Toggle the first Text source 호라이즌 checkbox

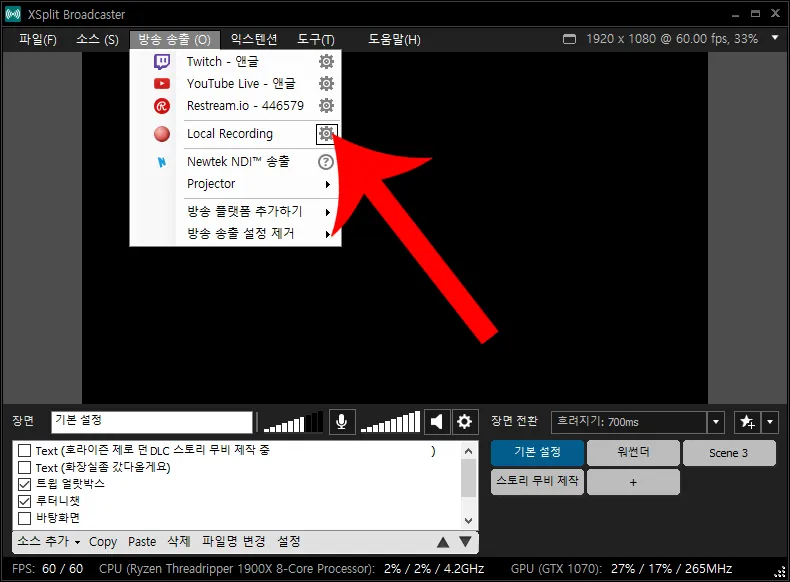pyautogui.click(x=24, y=450)
